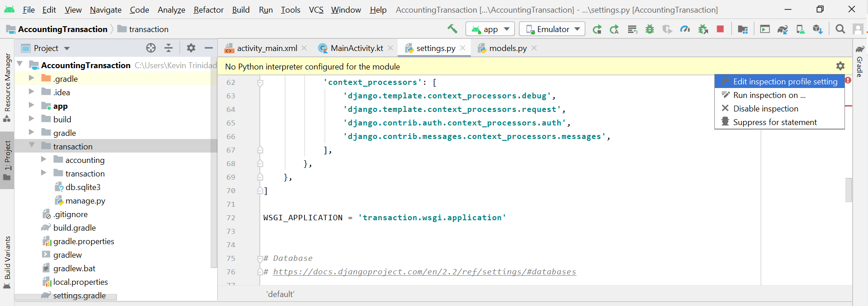Viewport: 868px width, 306px height.
Task: Open the Emulator device dropdown
Action: (x=552, y=29)
